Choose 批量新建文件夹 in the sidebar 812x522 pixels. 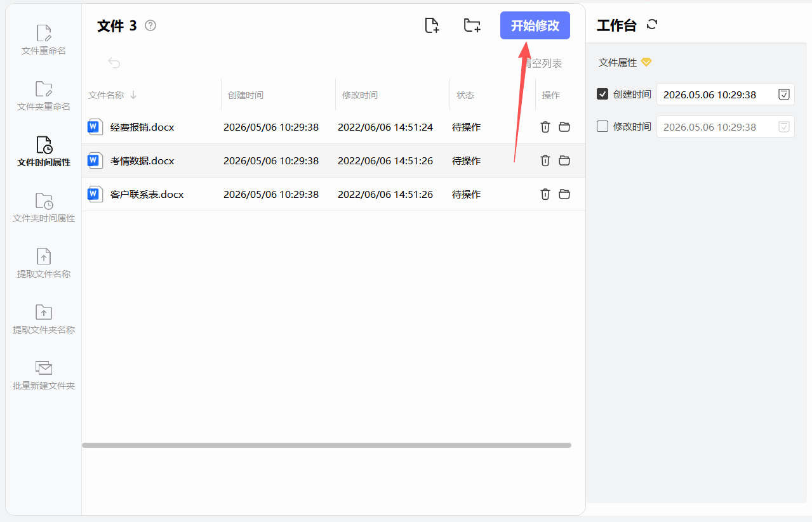(44, 375)
